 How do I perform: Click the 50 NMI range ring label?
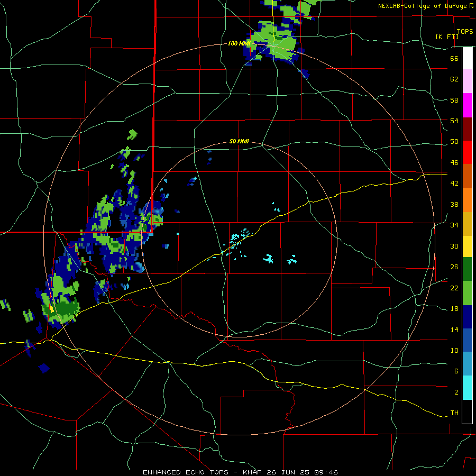pyautogui.click(x=239, y=141)
